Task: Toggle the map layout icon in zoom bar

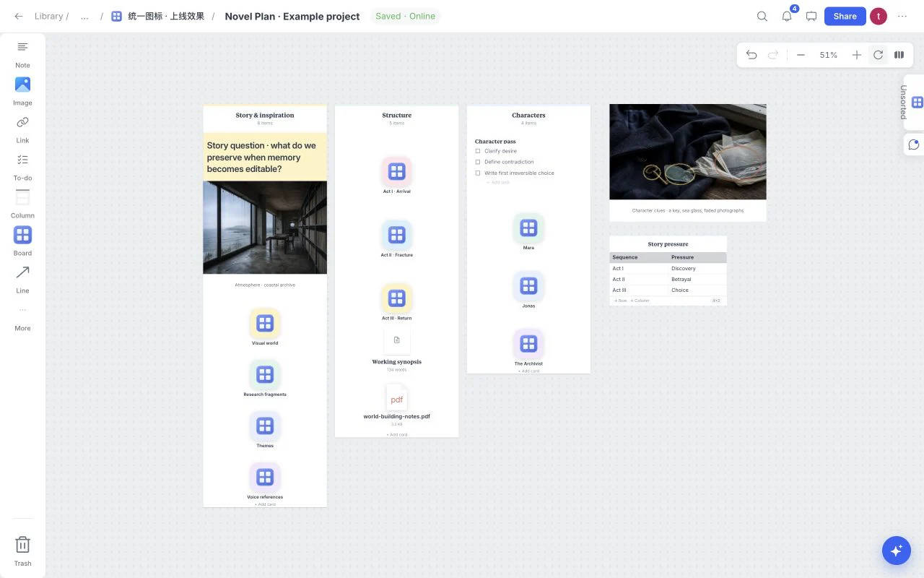Action: coord(899,55)
